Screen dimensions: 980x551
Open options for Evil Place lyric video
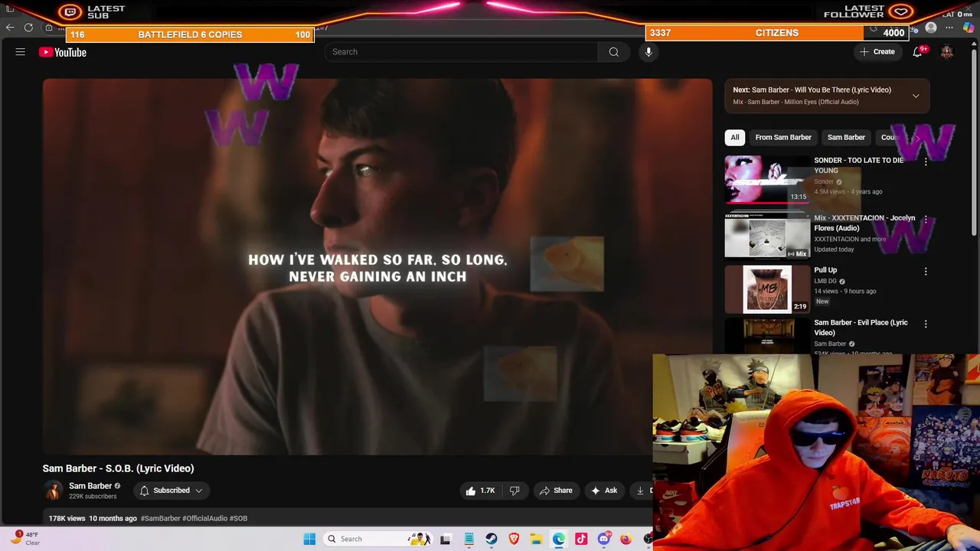tap(926, 324)
